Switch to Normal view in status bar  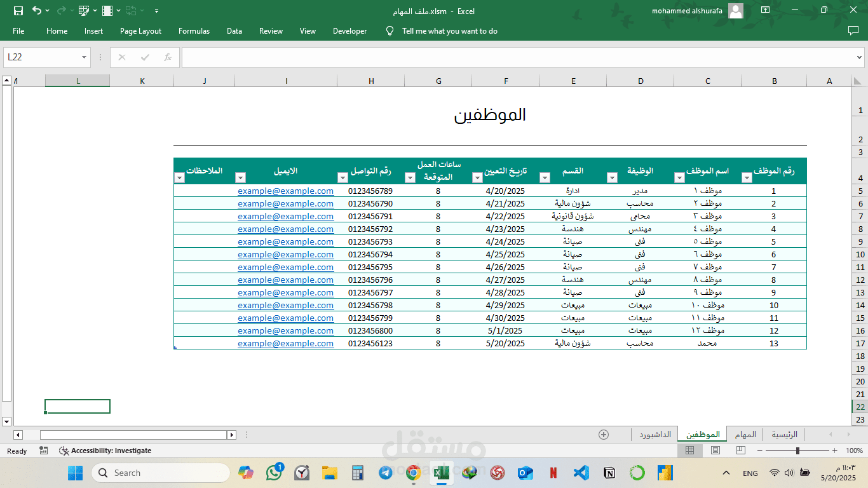coord(690,451)
